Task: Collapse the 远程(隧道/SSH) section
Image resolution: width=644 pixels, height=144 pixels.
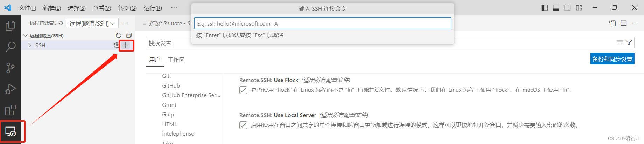Action: (x=26, y=35)
